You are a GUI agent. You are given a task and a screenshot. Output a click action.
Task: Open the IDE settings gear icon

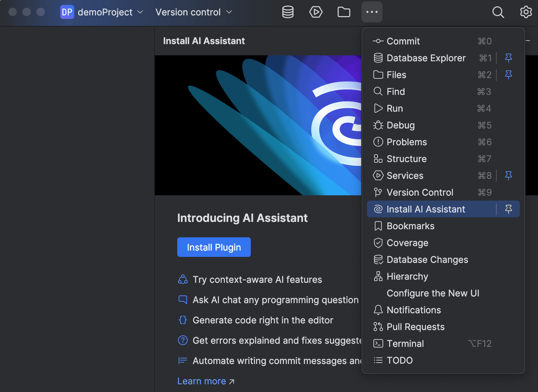(x=526, y=12)
